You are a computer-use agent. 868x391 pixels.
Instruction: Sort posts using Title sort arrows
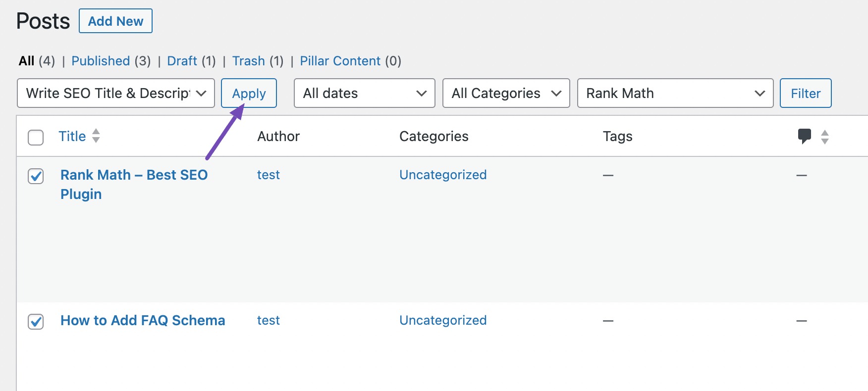(x=96, y=136)
